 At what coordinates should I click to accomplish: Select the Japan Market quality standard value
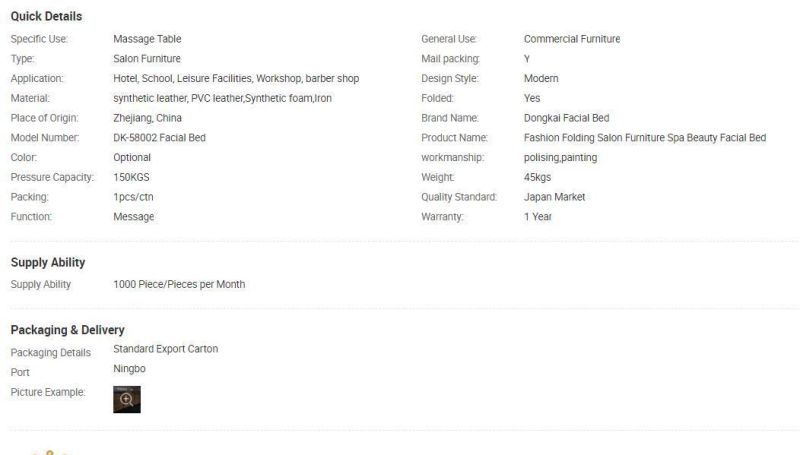(x=554, y=197)
